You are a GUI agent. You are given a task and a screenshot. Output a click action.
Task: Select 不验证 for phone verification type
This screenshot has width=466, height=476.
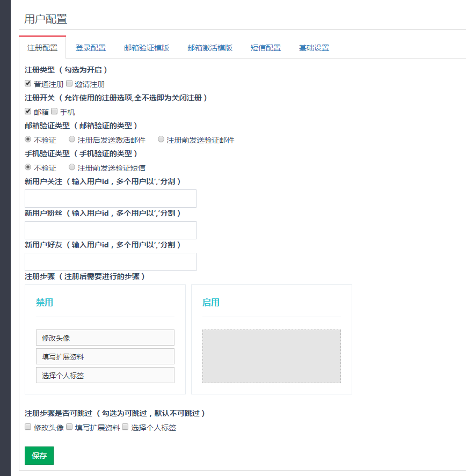pyautogui.click(x=28, y=167)
